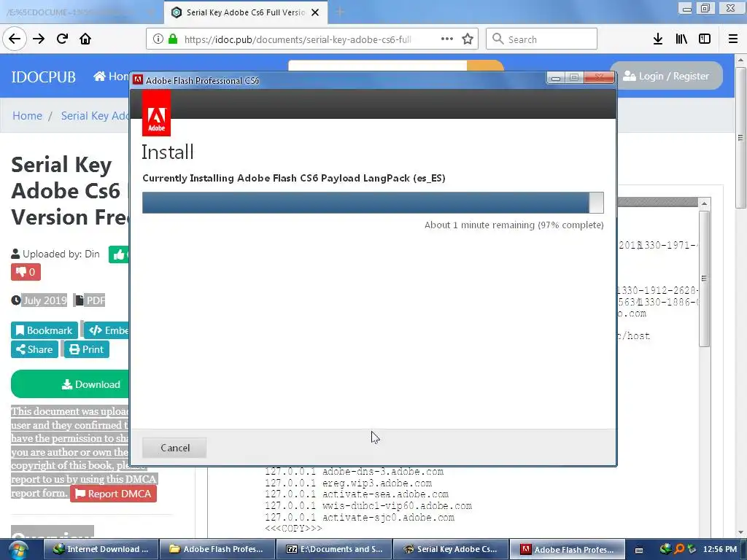
Task: Click the orange search tray icon
Action: pyautogui.click(x=680, y=549)
